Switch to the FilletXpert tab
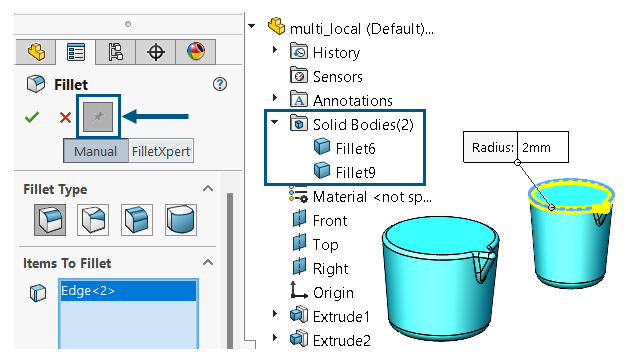Image resolution: width=640 pixels, height=360 pixels. (x=161, y=151)
